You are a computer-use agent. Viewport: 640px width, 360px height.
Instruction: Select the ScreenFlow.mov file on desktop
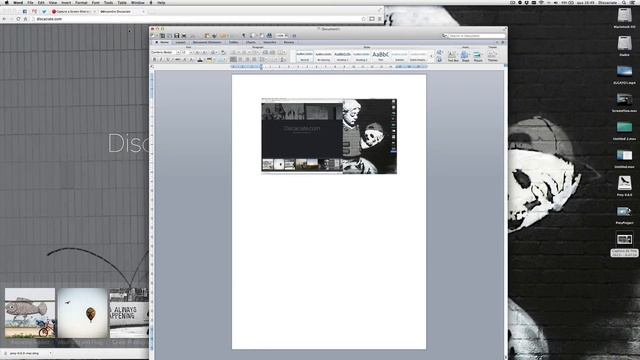coord(624,103)
